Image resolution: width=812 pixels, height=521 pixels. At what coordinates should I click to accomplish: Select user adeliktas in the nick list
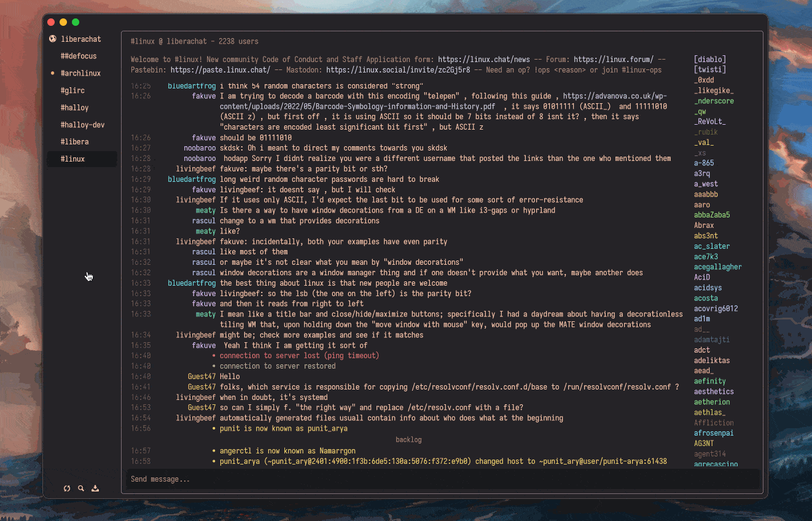712,361
